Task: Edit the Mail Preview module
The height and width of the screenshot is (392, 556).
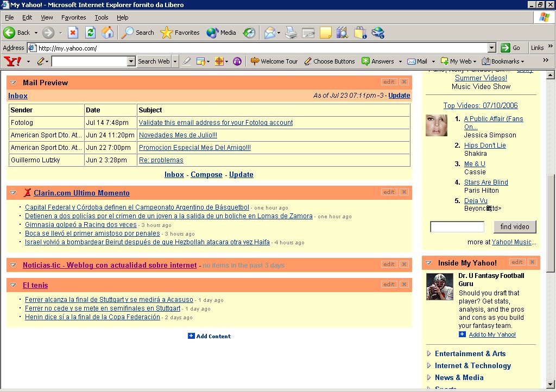Action: 389,82
